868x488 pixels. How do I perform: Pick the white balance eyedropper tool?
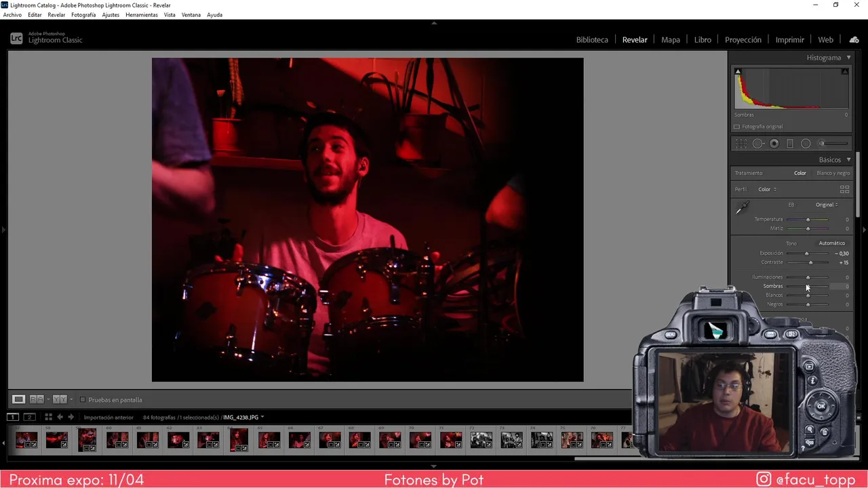743,208
